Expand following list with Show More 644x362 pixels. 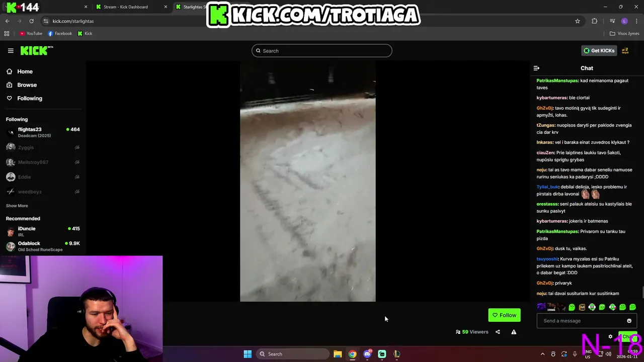[17, 206]
